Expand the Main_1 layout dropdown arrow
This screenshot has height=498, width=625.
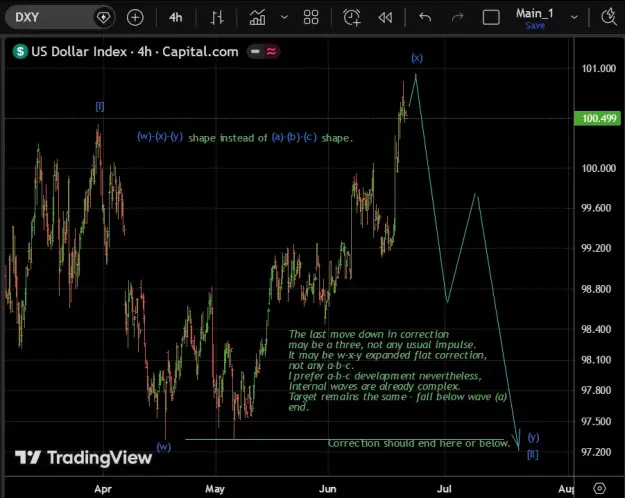click(x=574, y=17)
